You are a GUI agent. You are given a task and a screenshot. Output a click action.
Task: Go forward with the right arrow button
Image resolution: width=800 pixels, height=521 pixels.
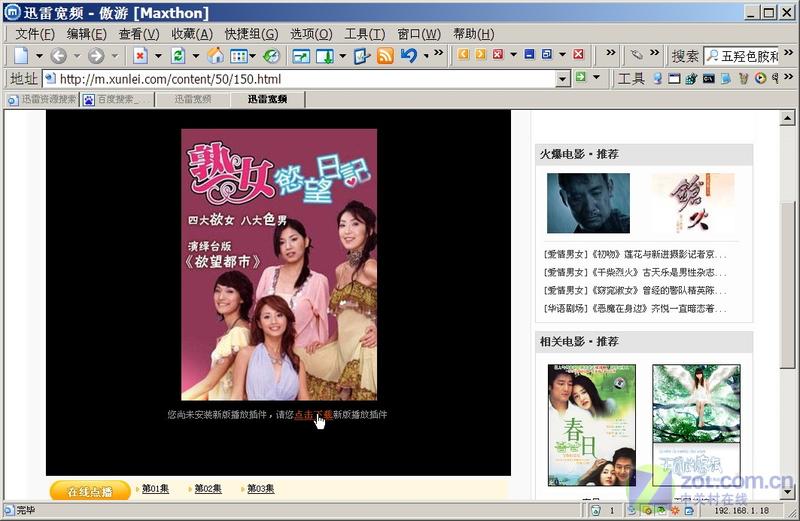point(96,56)
